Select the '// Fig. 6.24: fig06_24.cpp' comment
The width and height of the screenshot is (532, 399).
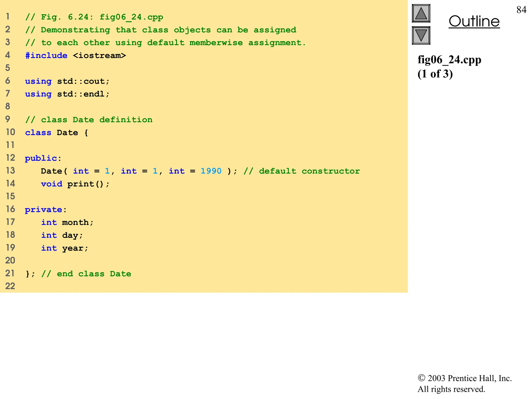94,17
